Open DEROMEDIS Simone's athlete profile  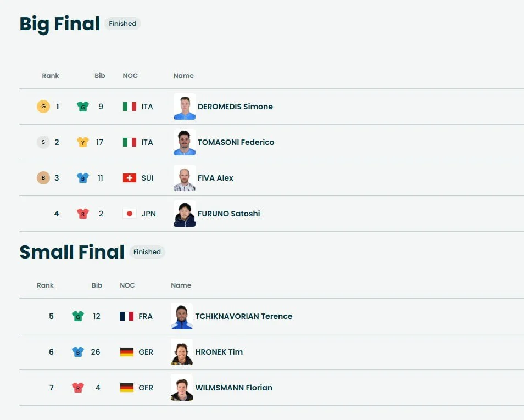pos(235,107)
